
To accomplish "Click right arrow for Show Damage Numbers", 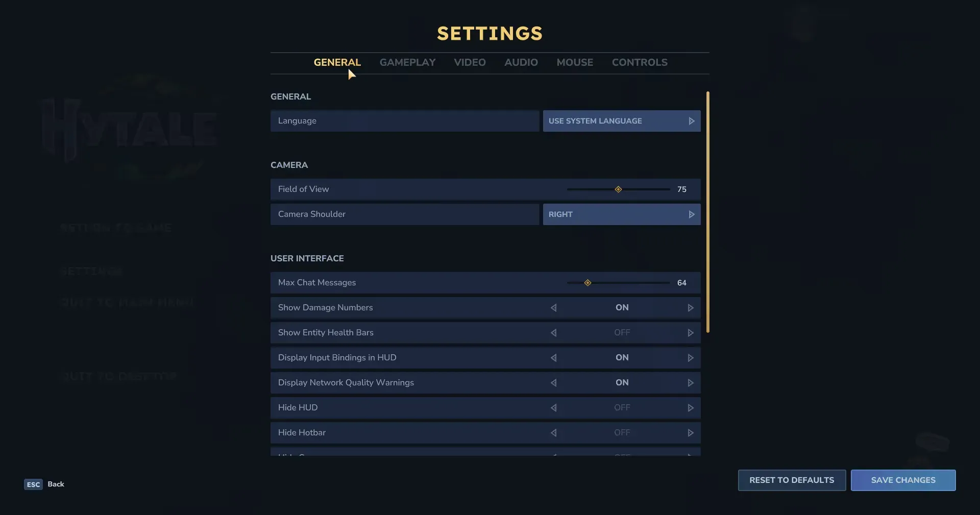I will coord(690,308).
